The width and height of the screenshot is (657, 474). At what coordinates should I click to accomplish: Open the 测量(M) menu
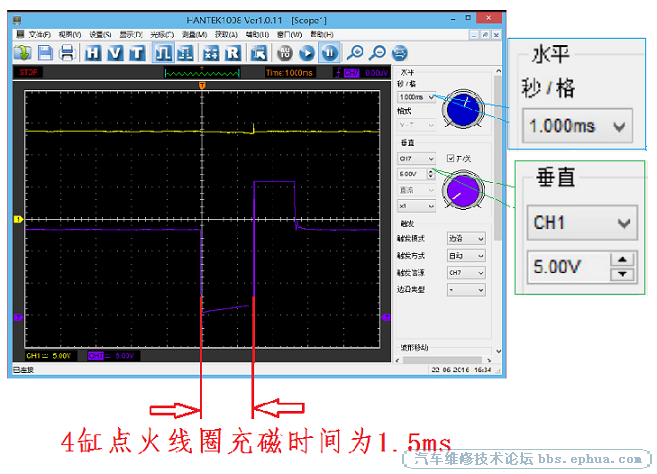point(194,34)
